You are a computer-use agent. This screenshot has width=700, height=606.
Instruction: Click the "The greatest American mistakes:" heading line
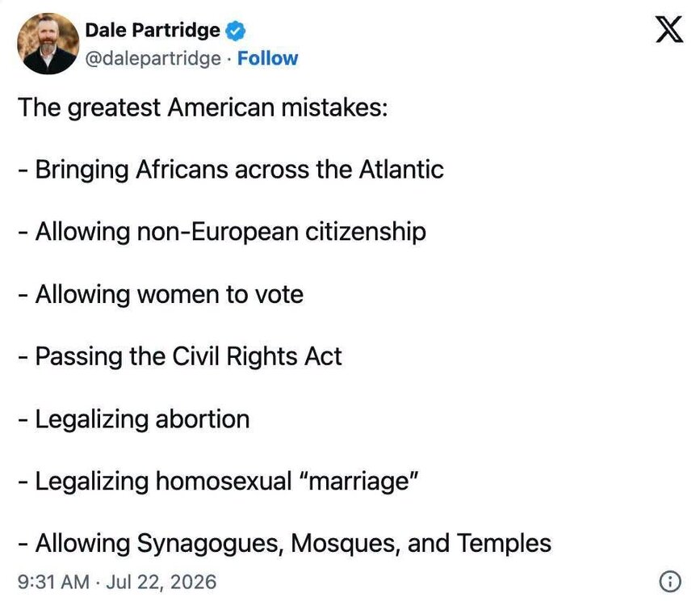point(203,107)
